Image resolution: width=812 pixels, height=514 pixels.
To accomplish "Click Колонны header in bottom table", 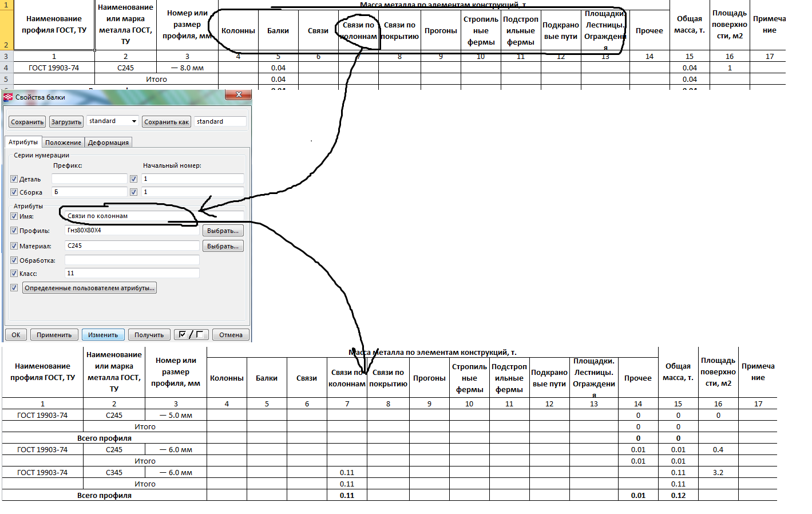I will click(227, 378).
